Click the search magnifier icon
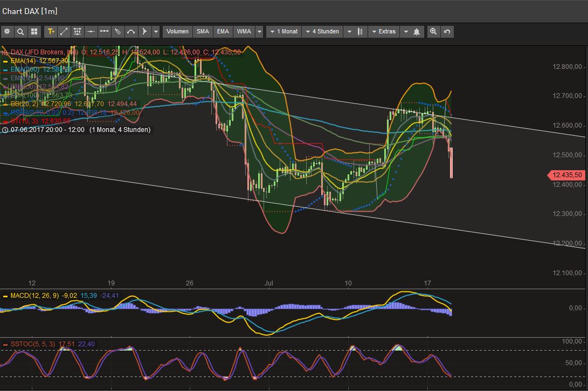This screenshot has width=588, height=391. tap(20, 31)
